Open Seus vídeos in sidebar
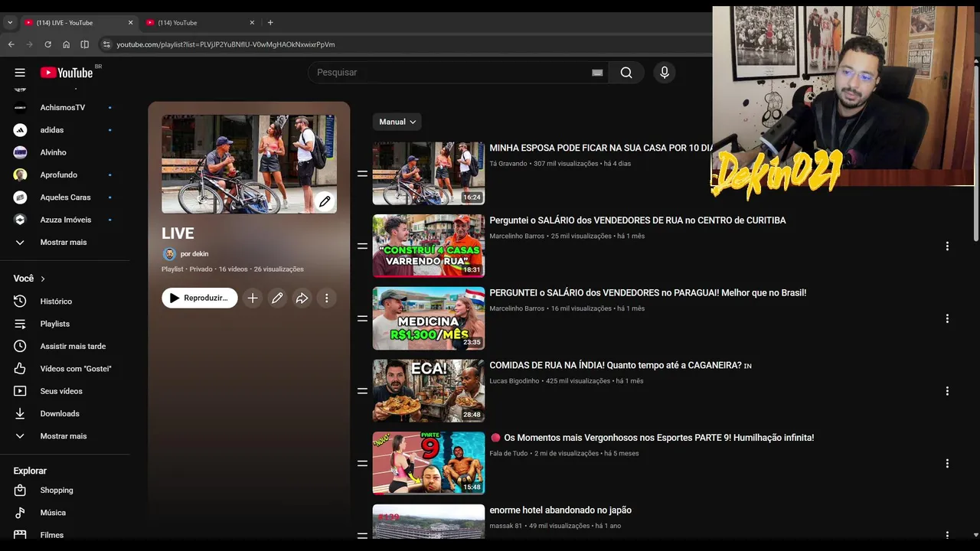Screen dimensions: 980x551 pyautogui.click(x=63, y=391)
